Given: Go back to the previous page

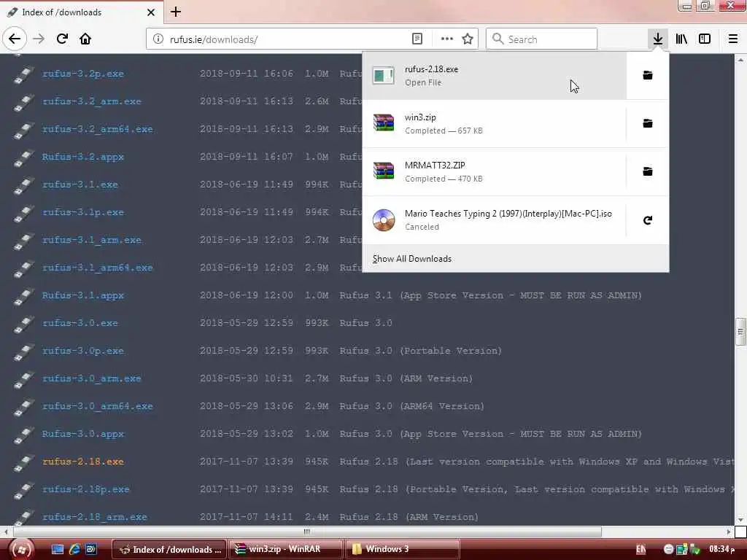Looking at the screenshot, I should click(15, 39).
